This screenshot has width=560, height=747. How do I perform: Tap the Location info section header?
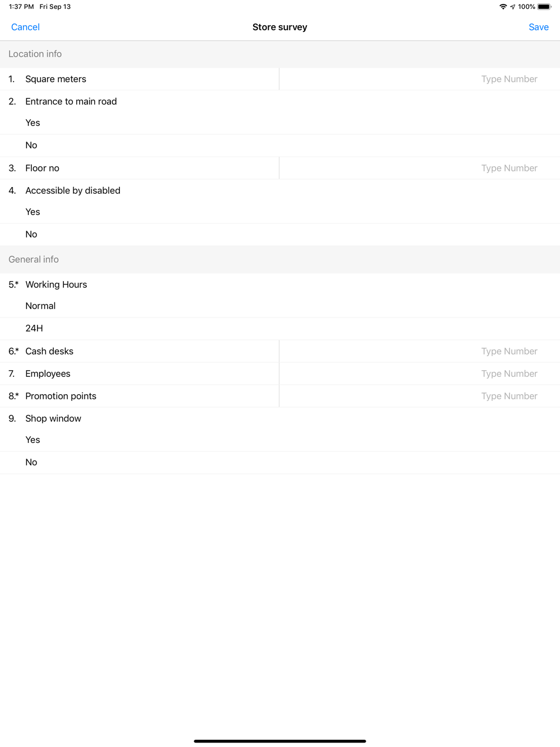pyautogui.click(x=280, y=54)
